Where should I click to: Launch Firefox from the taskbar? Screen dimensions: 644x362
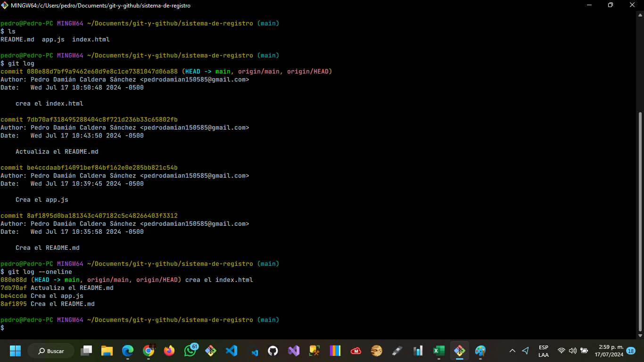[x=169, y=351]
